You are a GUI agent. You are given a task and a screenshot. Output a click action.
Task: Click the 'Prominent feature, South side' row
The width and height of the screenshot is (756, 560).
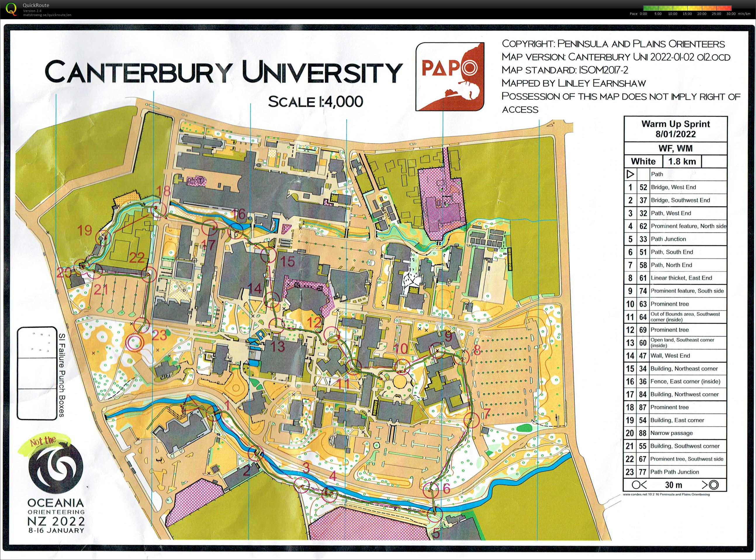[x=675, y=291]
